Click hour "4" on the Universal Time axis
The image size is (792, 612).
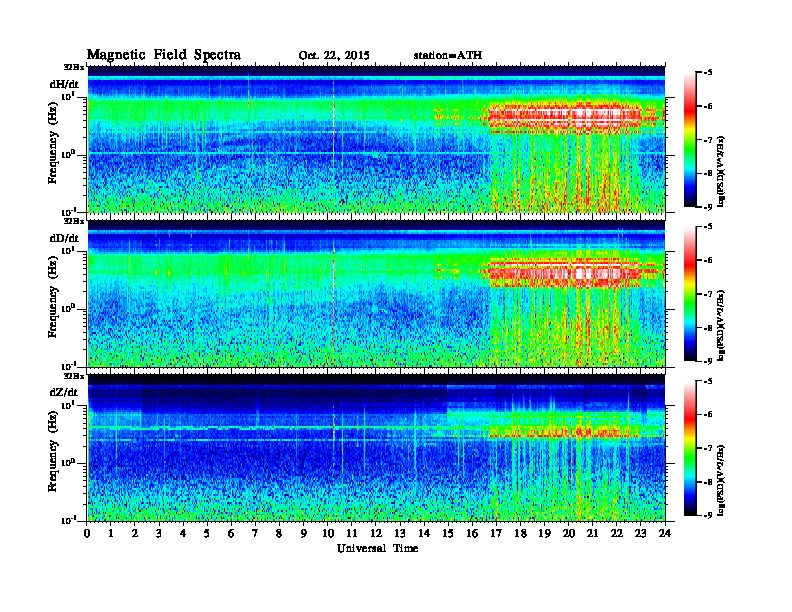pyautogui.click(x=183, y=533)
